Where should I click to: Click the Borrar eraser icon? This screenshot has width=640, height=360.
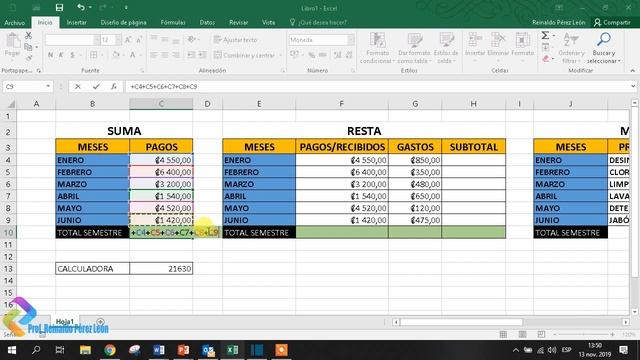(546, 59)
